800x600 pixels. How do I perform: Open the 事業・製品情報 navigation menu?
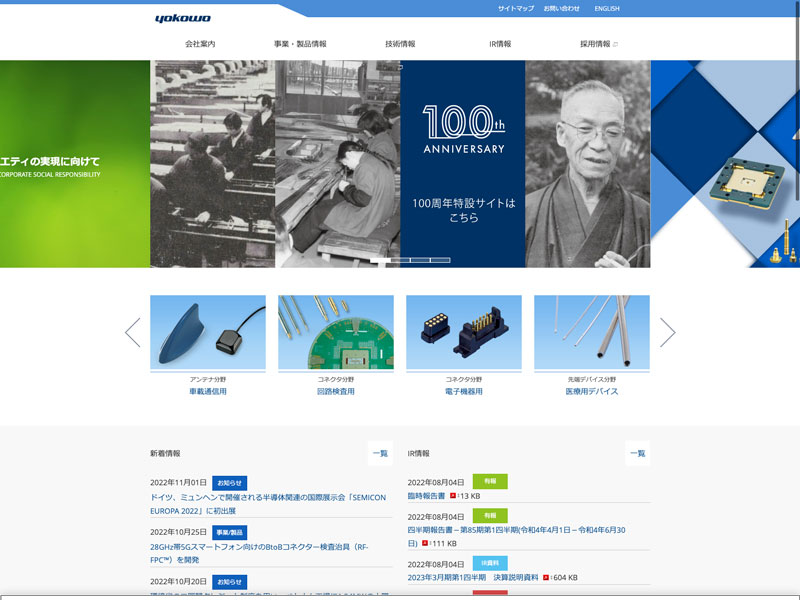pos(300,44)
